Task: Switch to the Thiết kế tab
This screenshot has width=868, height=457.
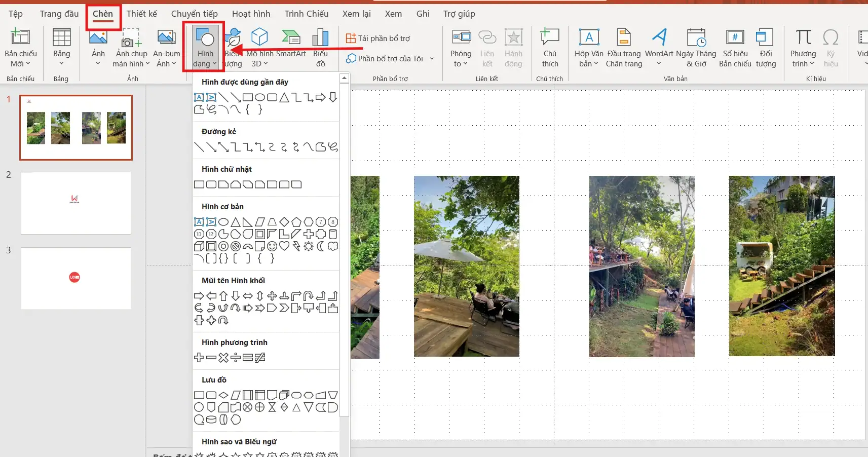Action: (142, 14)
